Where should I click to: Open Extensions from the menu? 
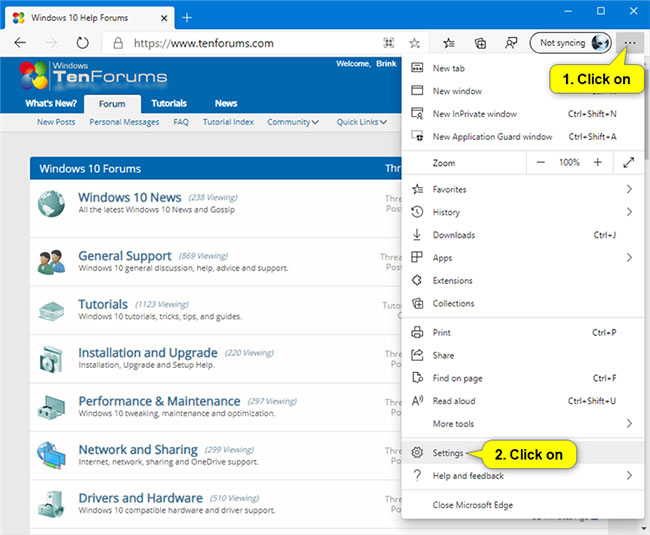522,281
